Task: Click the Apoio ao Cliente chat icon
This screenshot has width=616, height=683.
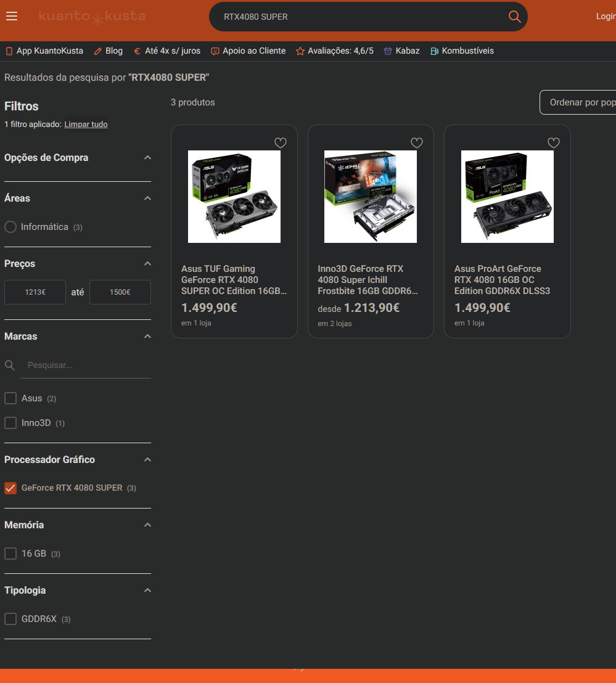Action: pyautogui.click(x=215, y=51)
